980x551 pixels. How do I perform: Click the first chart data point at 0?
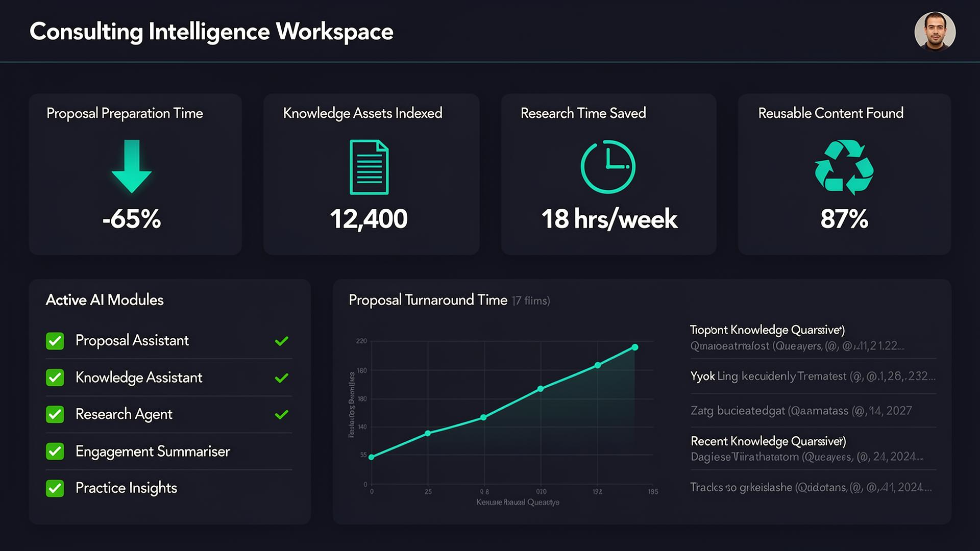[x=372, y=457]
